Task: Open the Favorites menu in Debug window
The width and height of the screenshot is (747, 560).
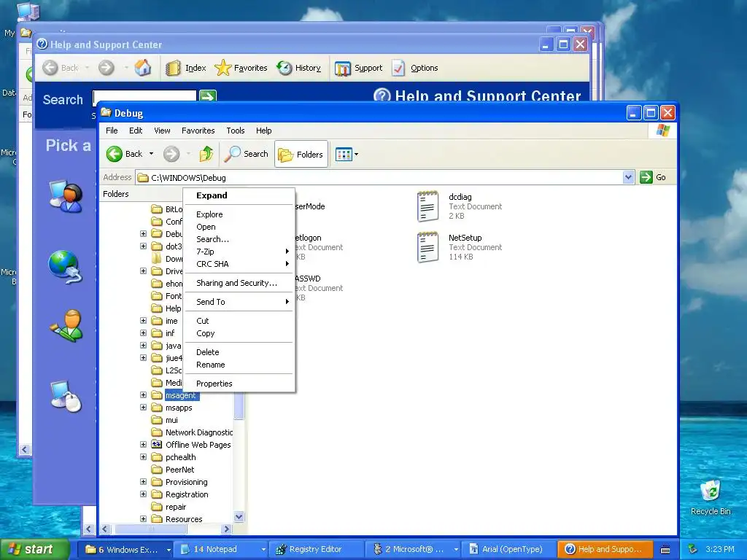Action: point(198,131)
